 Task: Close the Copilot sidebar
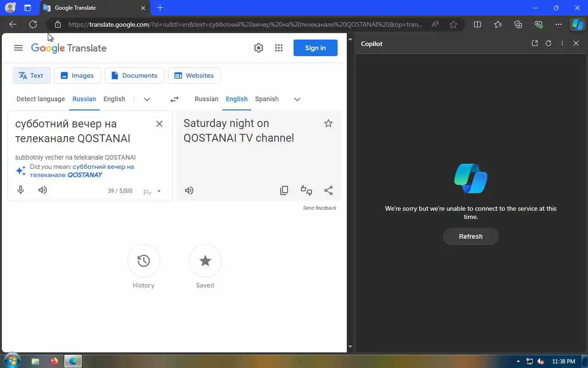point(576,43)
